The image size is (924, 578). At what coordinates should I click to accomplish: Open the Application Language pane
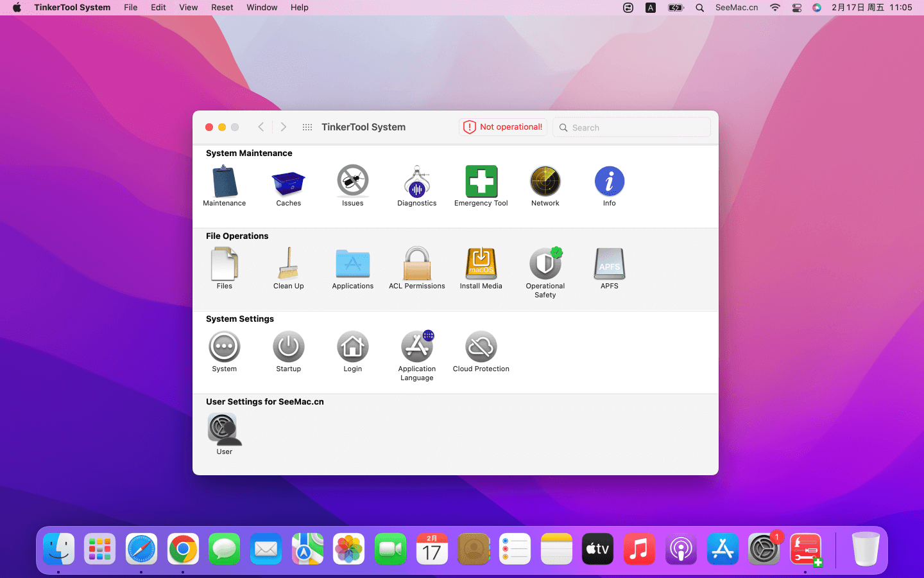click(x=416, y=347)
